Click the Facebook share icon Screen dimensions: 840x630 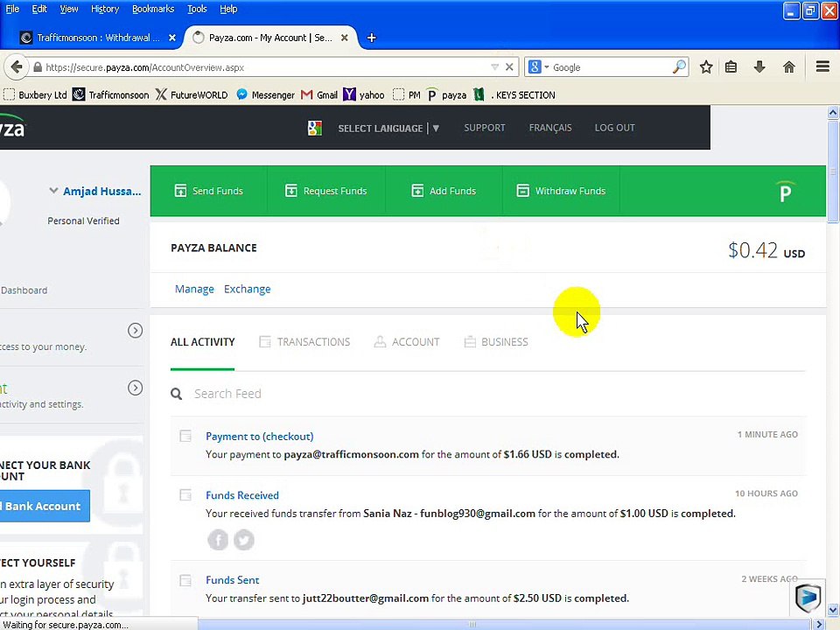tap(218, 540)
